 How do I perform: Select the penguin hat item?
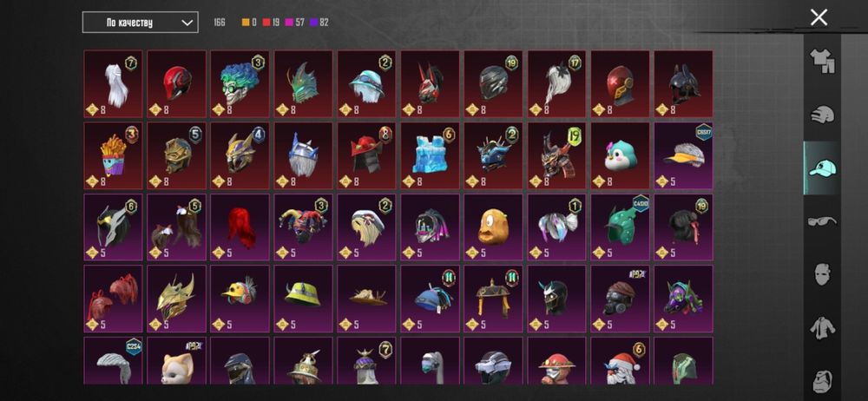click(x=620, y=155)
